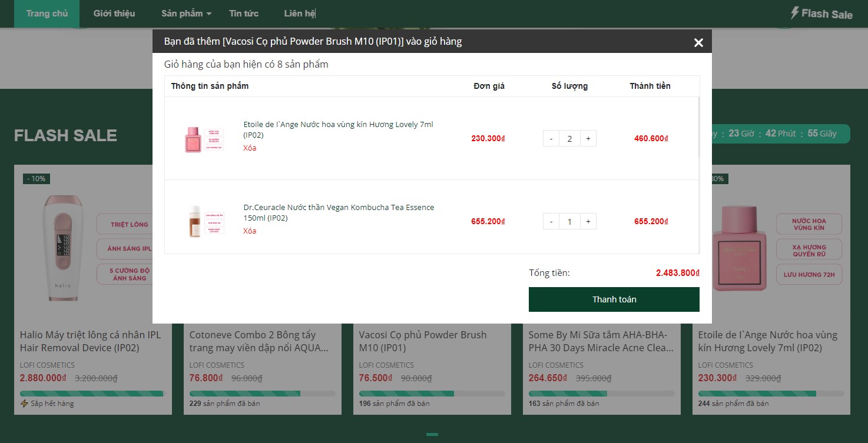Open the Trang chủ menu item
868x443 pixels.
[x=47, y=14]
